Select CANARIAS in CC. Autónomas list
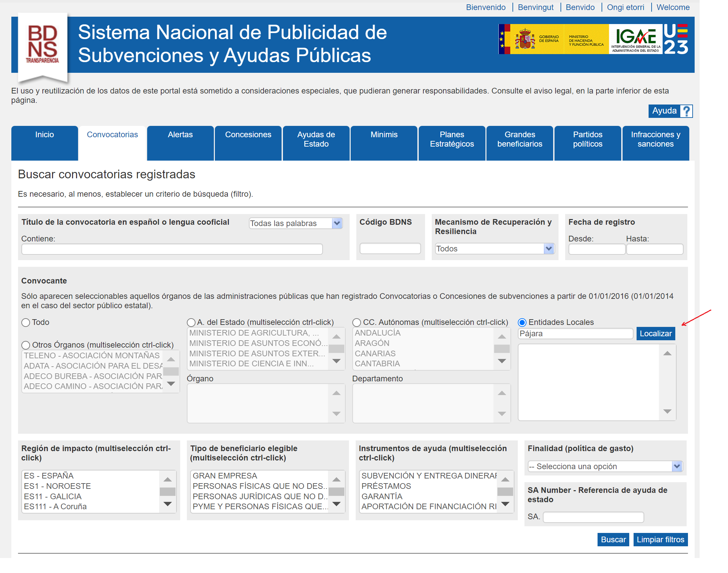Image resolution: width=728 pixels, height=573 pixels. click(375, 354)
